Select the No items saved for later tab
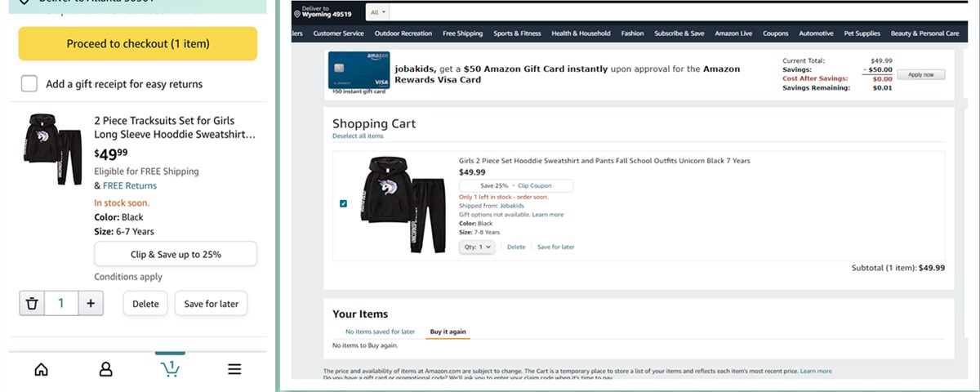 coord(380,332)
